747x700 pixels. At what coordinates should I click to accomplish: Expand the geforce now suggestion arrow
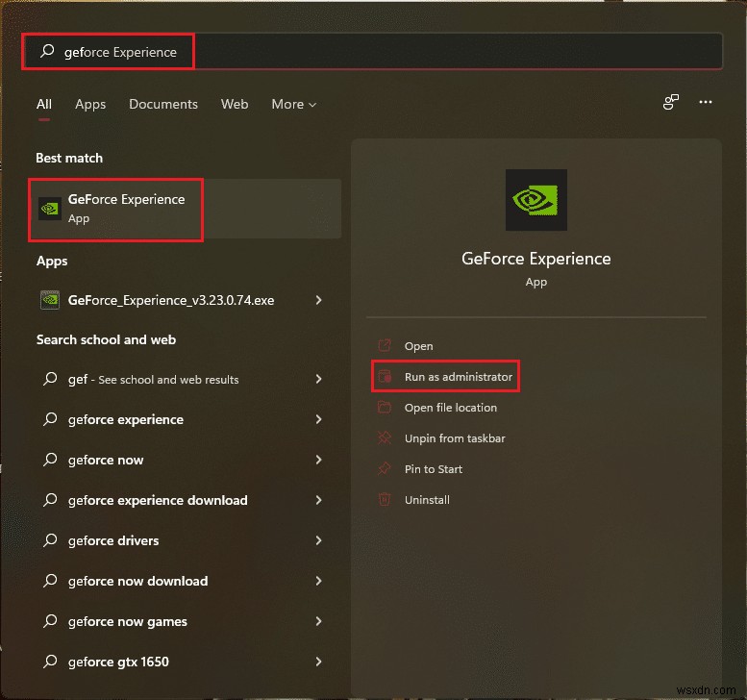318,460
